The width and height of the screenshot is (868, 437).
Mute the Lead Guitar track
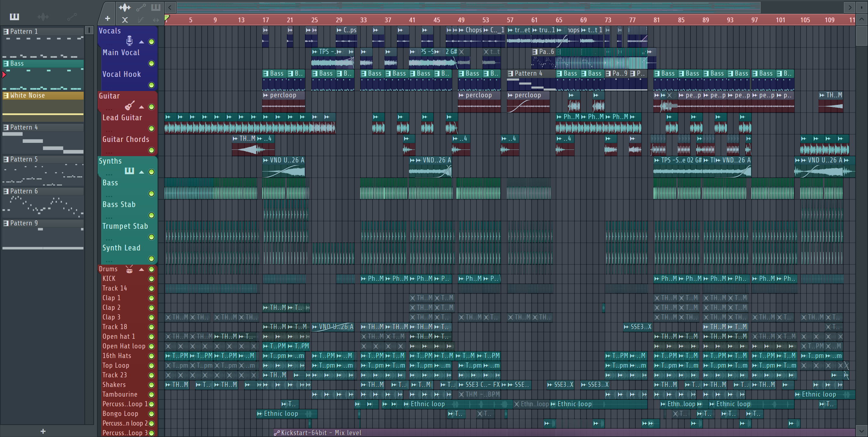click(152, 128)
